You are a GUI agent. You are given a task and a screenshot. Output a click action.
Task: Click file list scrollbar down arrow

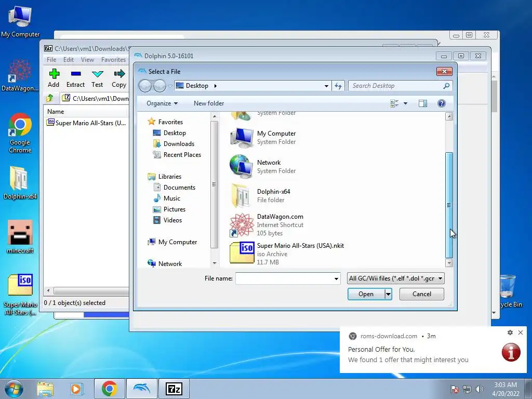449,262
